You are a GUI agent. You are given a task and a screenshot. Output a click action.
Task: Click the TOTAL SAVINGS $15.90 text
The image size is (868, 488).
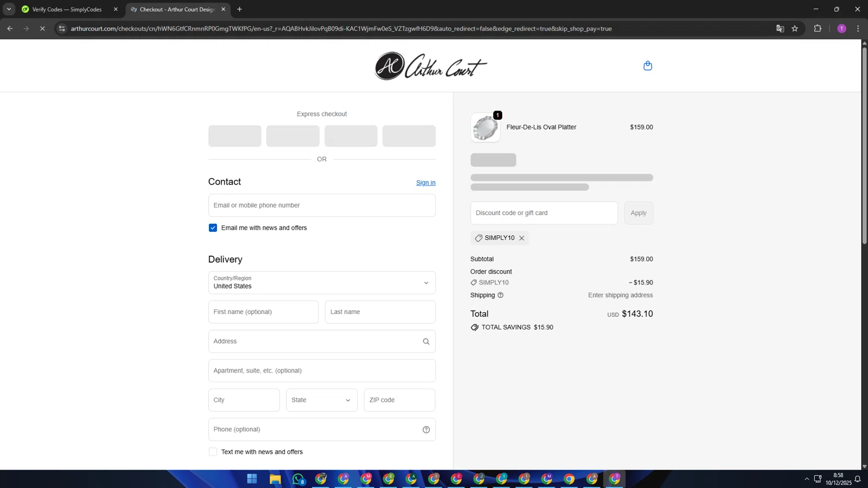tap(517, 327)
